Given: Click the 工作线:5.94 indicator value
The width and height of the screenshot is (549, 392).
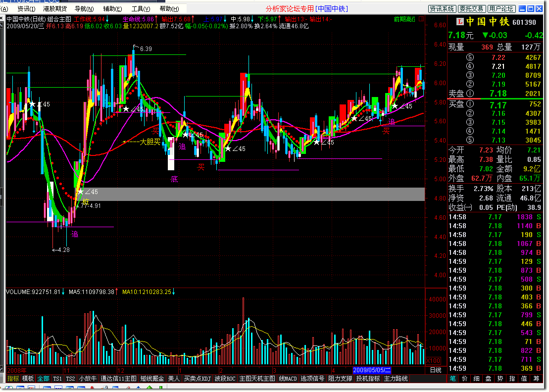Looking at the screenshot, I should pos(89,19).
